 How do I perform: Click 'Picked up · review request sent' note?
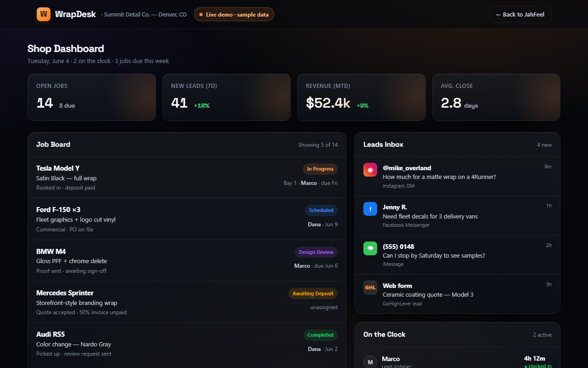(73, 354)
